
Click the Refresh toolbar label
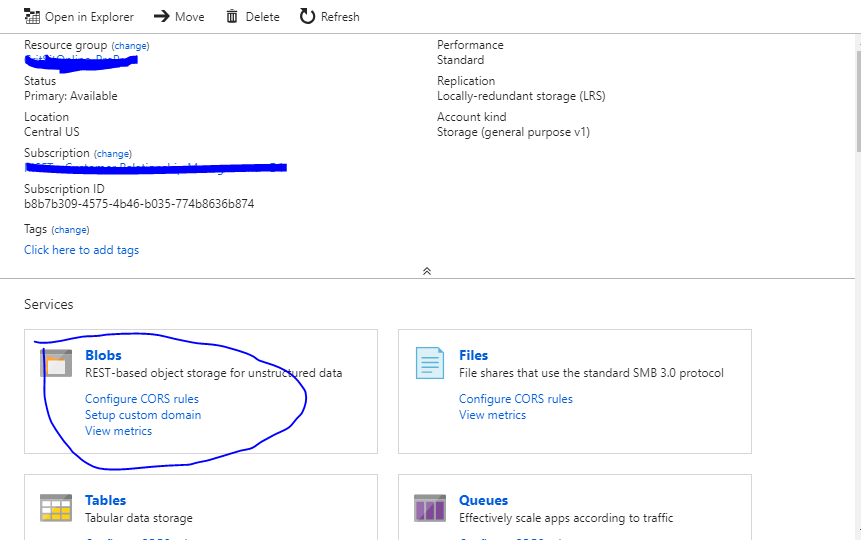[340, 17]
